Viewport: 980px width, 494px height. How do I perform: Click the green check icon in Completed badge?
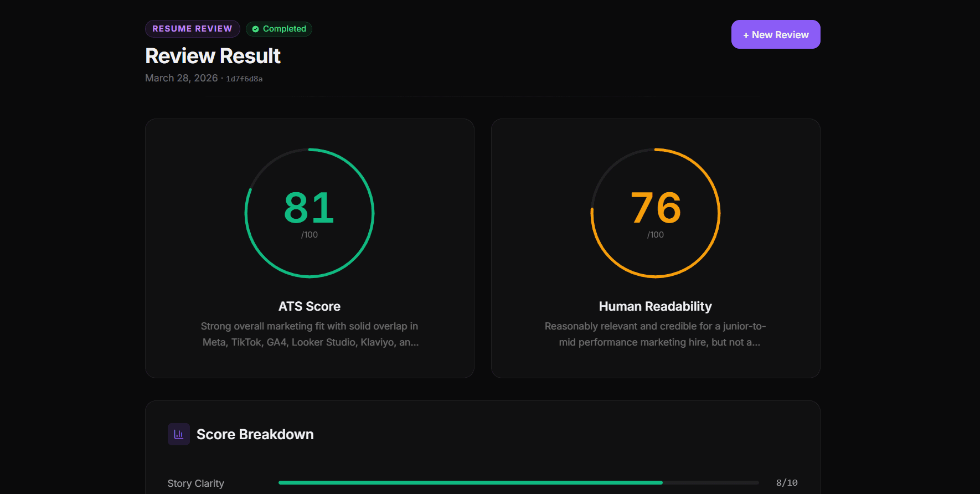pos(255,29)
